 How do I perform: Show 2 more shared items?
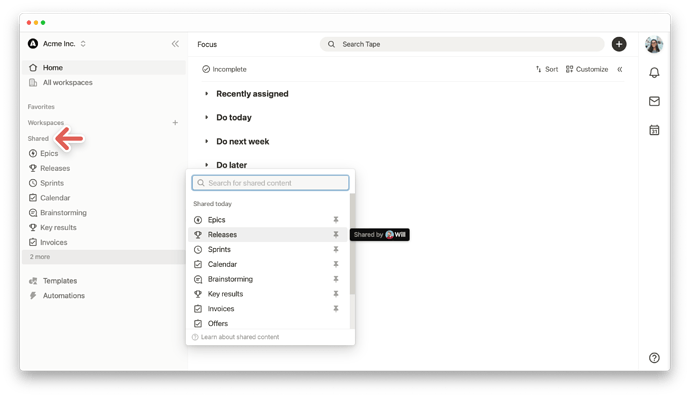click(104, 257)
